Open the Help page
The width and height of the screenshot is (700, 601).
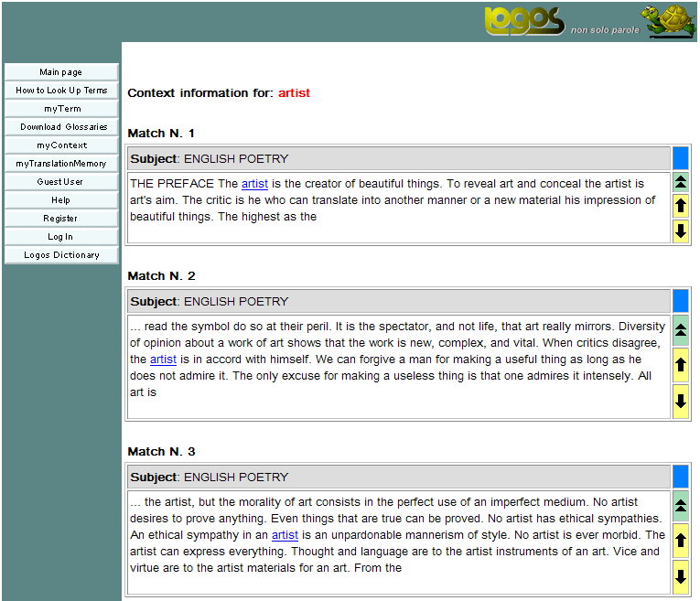pyautogui.click(x=61, y=200)
